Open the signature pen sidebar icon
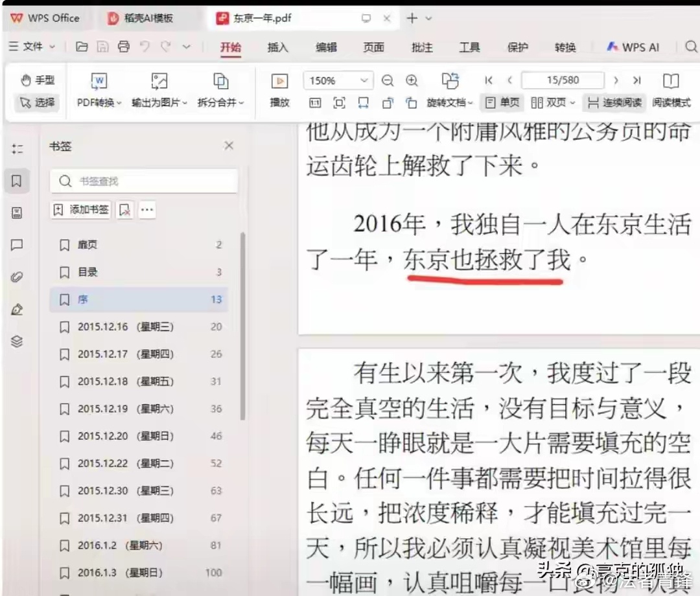This screenshot has width=700, height=596. tap(17, 309)
